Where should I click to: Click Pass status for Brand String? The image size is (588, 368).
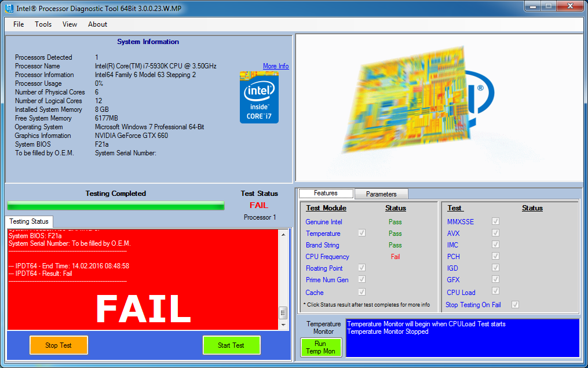click(395, 245)
